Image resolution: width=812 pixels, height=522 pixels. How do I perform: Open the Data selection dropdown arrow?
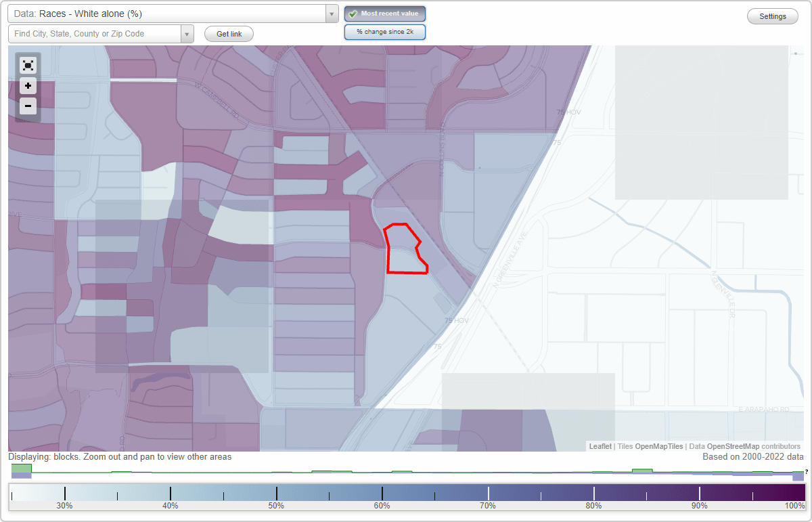pos(332,14)
